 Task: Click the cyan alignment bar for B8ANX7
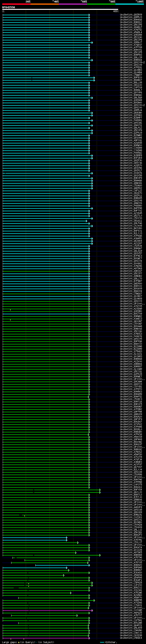tap(49, 80)
